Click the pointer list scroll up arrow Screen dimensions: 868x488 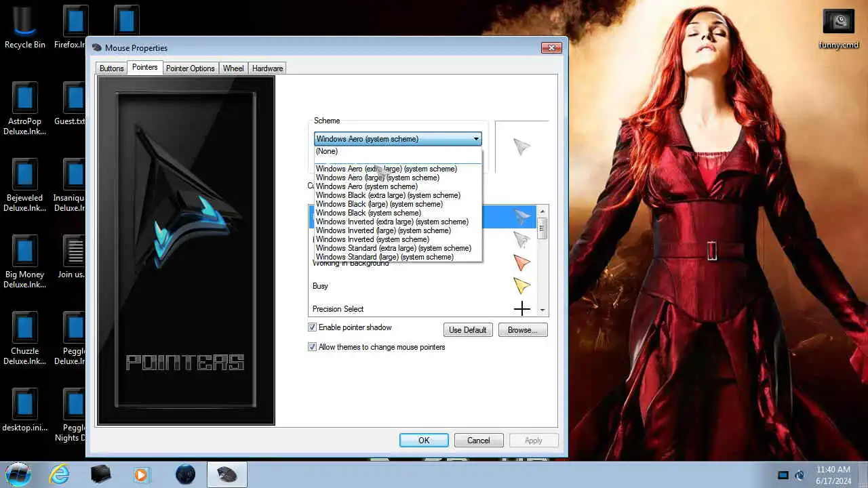tap(542, 211)
